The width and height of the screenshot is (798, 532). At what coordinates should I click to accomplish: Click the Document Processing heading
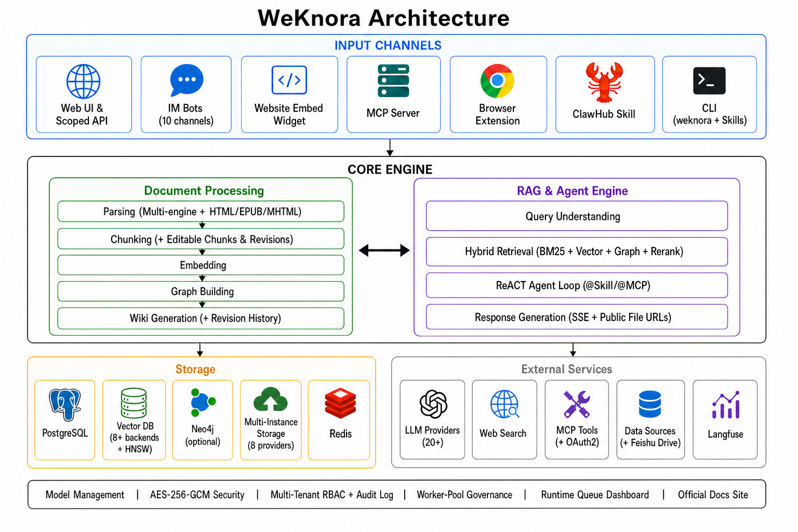click(x=204, y=191)
